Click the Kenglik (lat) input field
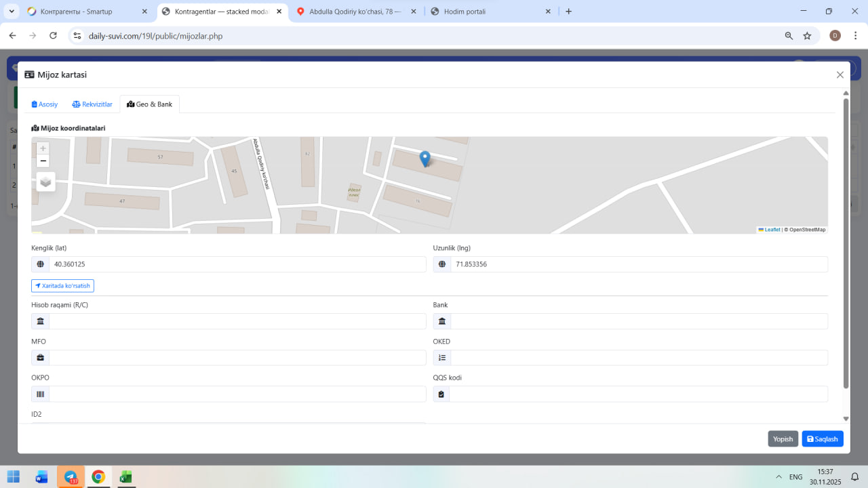The image size is (868, 488). pyautogui.click(x=237, y=264)
